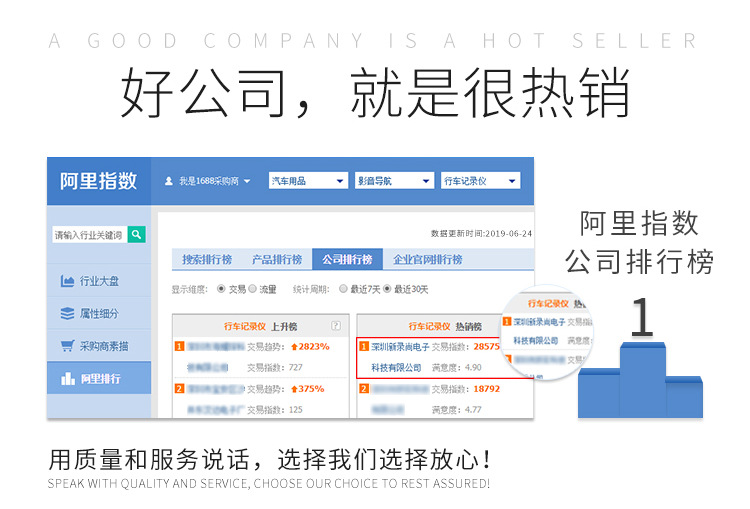Screen dimensions: 750x509
Task: Switch to the 产品排行榜 tab
Action: pos(276,259)
